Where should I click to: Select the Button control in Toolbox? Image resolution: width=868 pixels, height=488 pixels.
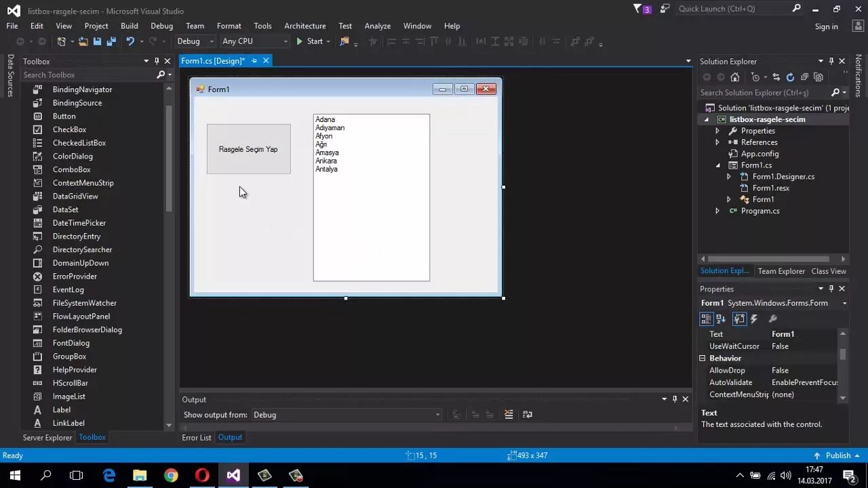pos(64,116)
